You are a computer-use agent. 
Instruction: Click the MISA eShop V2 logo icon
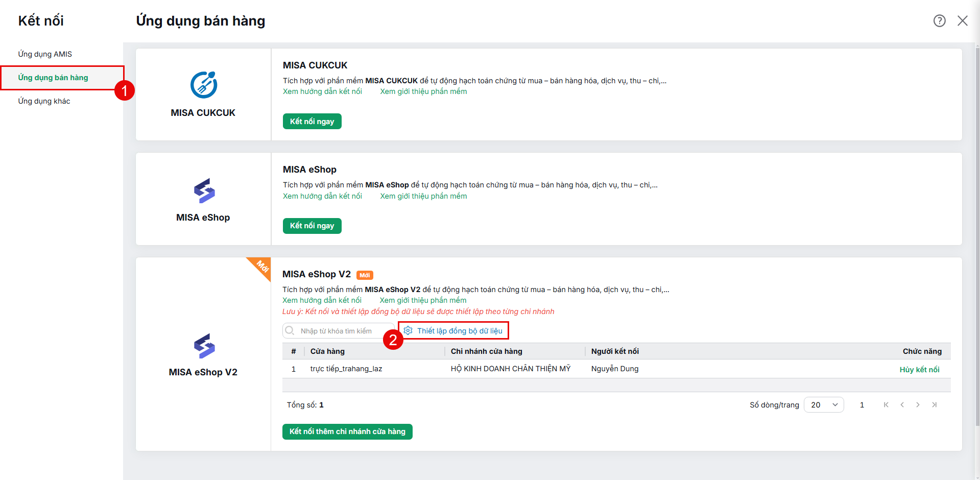tap(204, 346)
